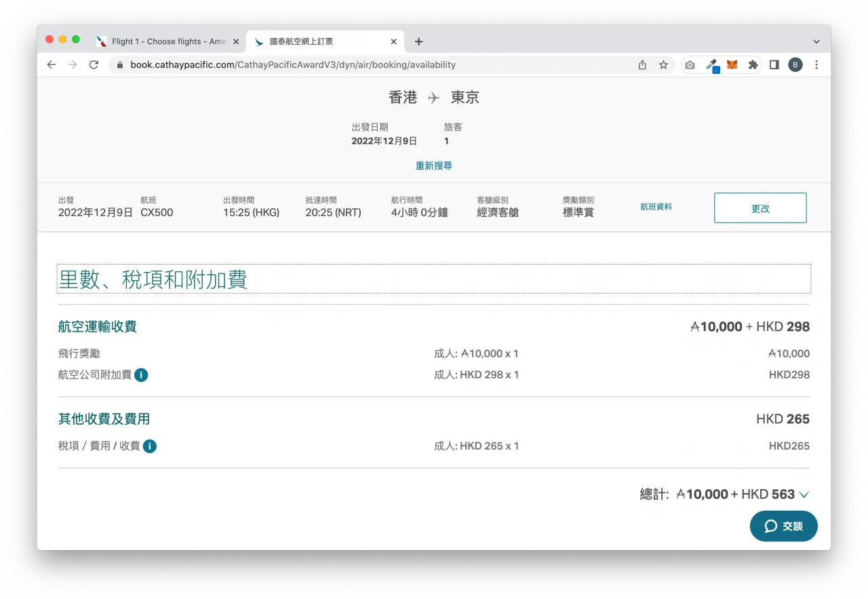This screenshot has width=868, height=599.
Task: Open a new browser tab
Action: pos(418,41)
